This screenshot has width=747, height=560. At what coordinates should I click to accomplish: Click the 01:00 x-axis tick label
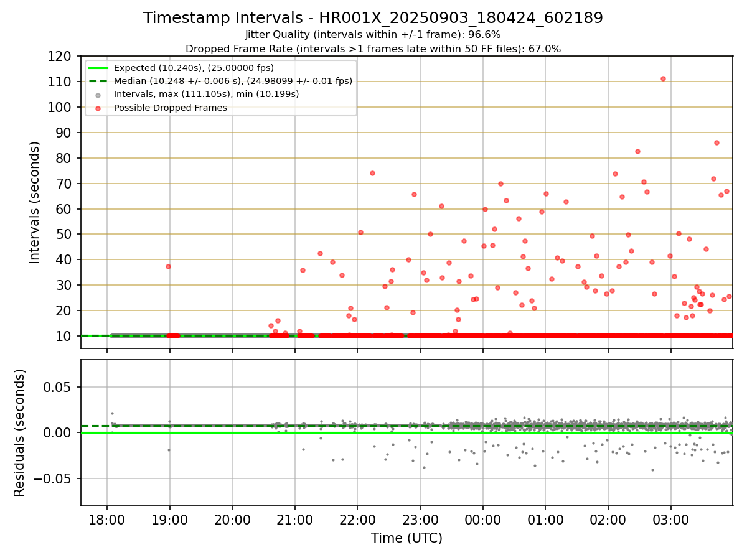click(x=545, y=520)
